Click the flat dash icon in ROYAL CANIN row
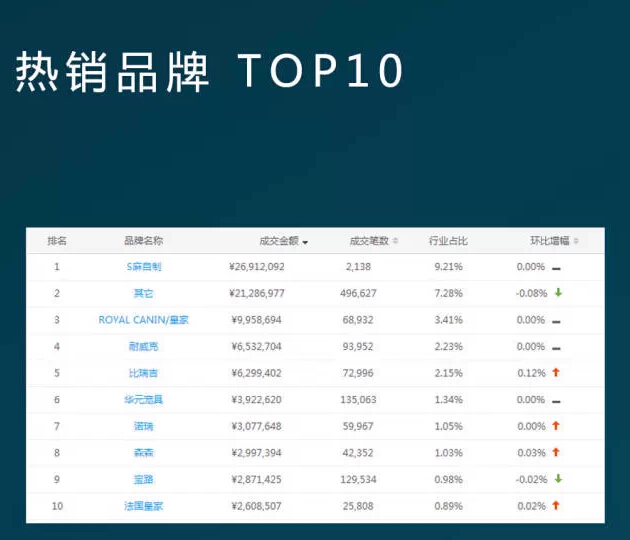Screen dimensions: 630x540 (x=556, y=321)
